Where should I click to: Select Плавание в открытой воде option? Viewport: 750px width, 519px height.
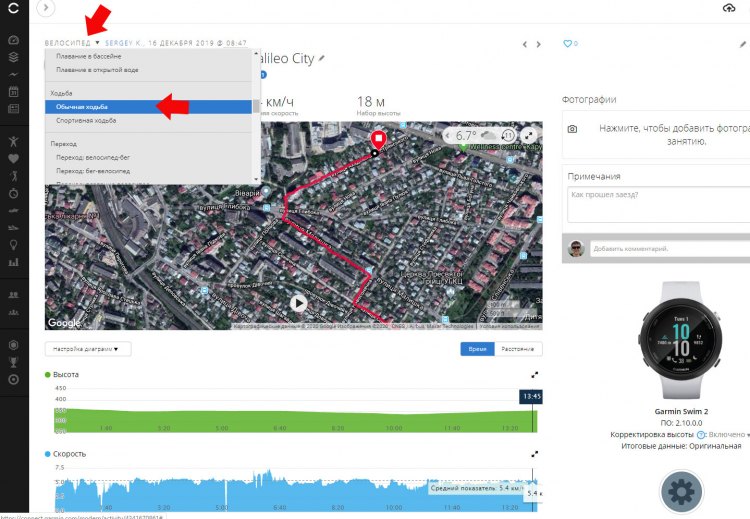[148, 69]
